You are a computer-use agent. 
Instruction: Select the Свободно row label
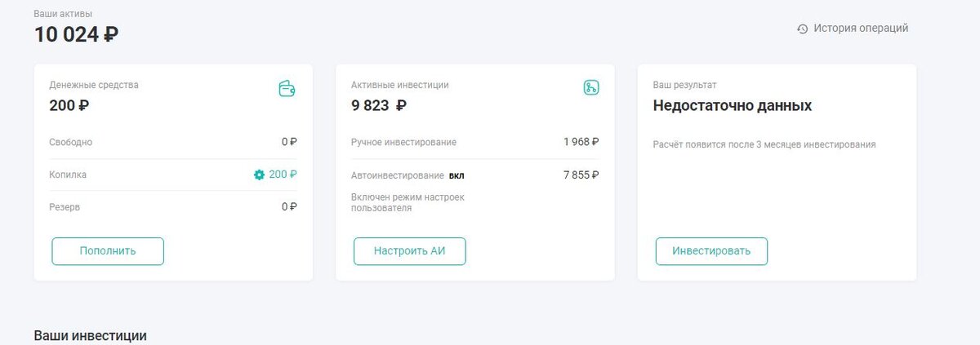pos(70,142)
